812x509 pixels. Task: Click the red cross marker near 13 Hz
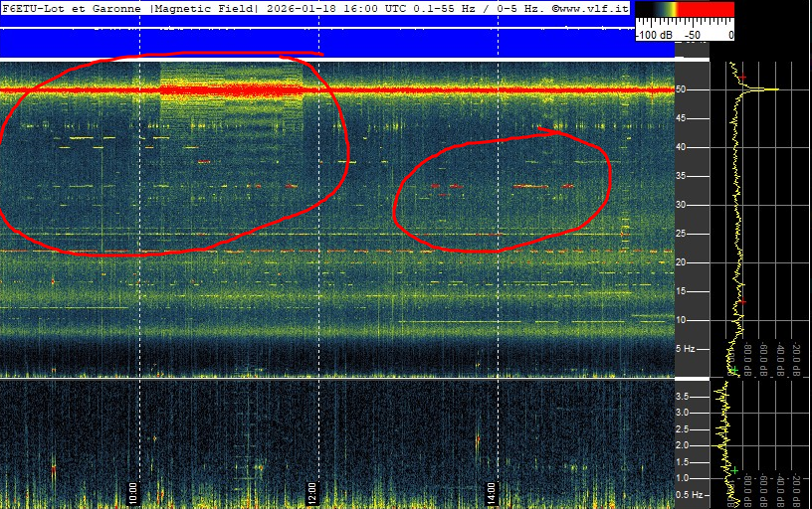[x=741, y=301]
